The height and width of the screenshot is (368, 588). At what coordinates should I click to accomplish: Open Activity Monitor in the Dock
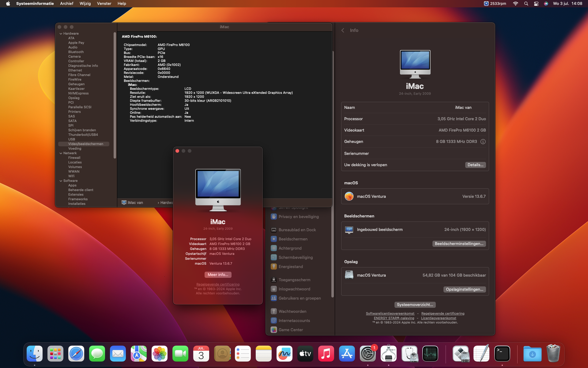pos(430,354)
